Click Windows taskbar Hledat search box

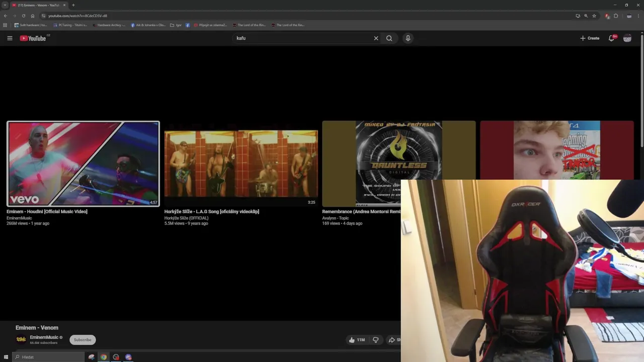[x=49, y=357]
